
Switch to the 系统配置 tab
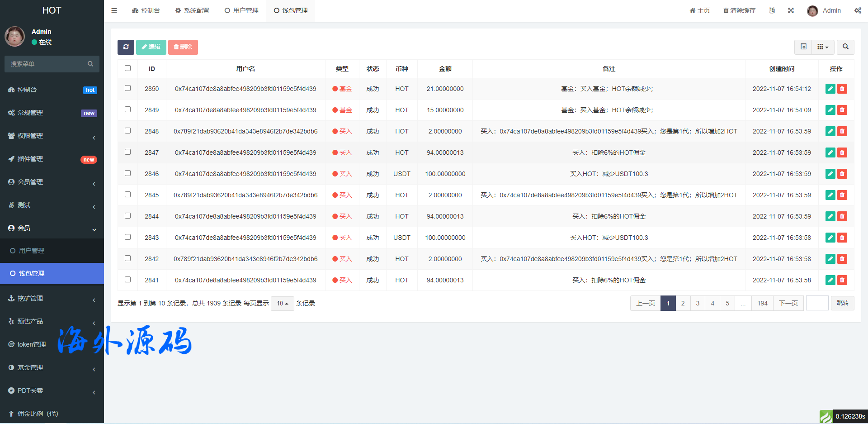coord(192,10)
